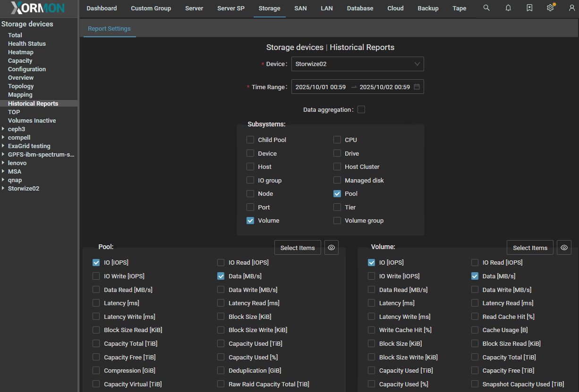Open the notifications bell icon
Screen dimensions: 579x392
(x=508, y=8)
